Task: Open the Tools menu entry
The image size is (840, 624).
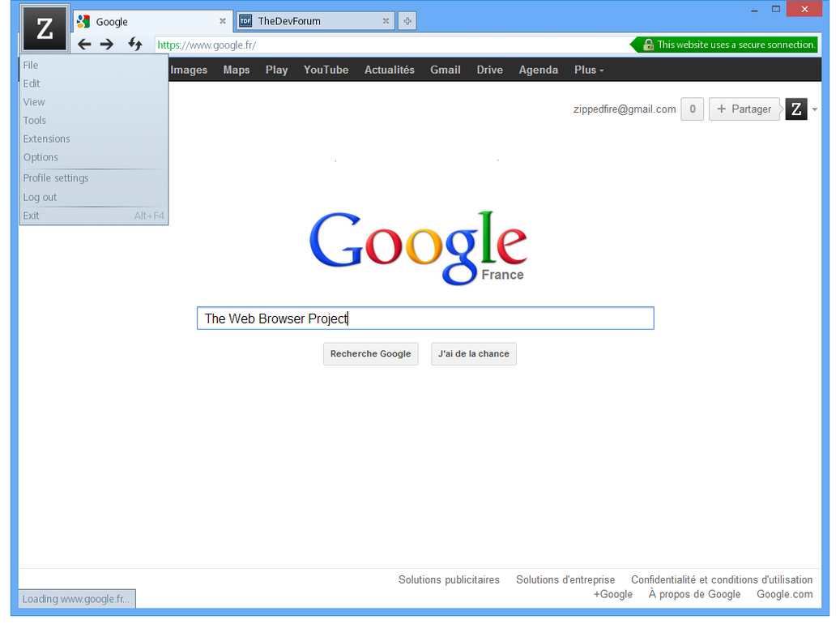Action: [94, 120]
